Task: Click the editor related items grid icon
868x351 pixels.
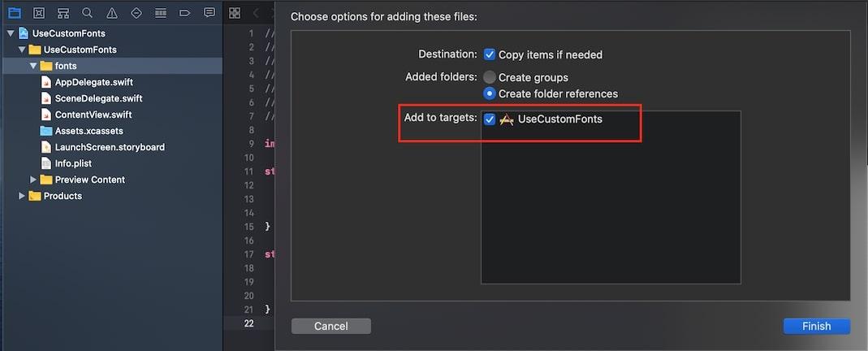Action: [235, 13]
